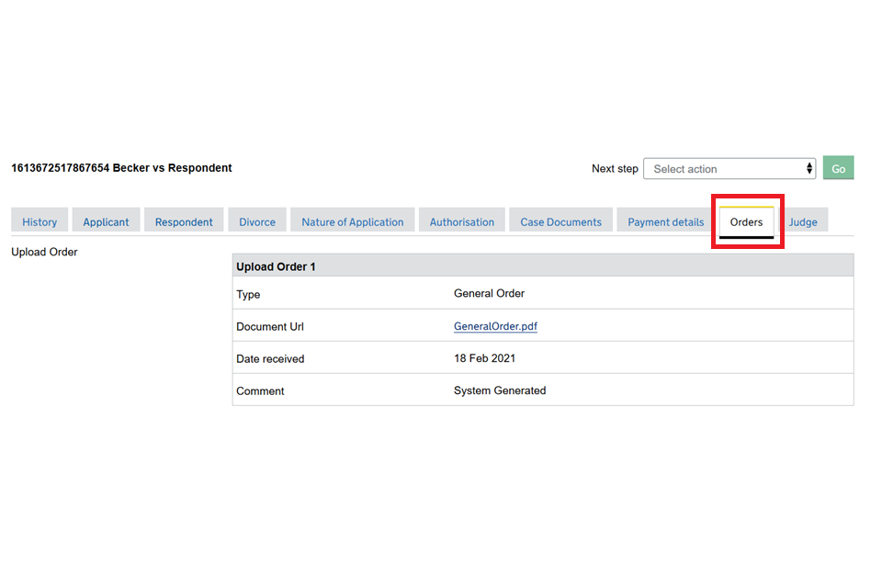This screenshot has width=882, height=588.
Task: Switch to the Judge tab
Action: point(802,221)
